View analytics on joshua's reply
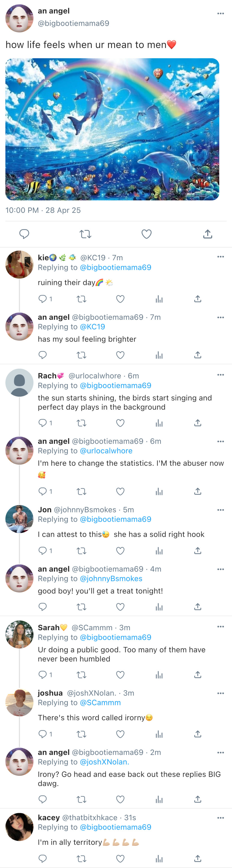This screenshot has width=232, height=868. [x=159, y=734]
